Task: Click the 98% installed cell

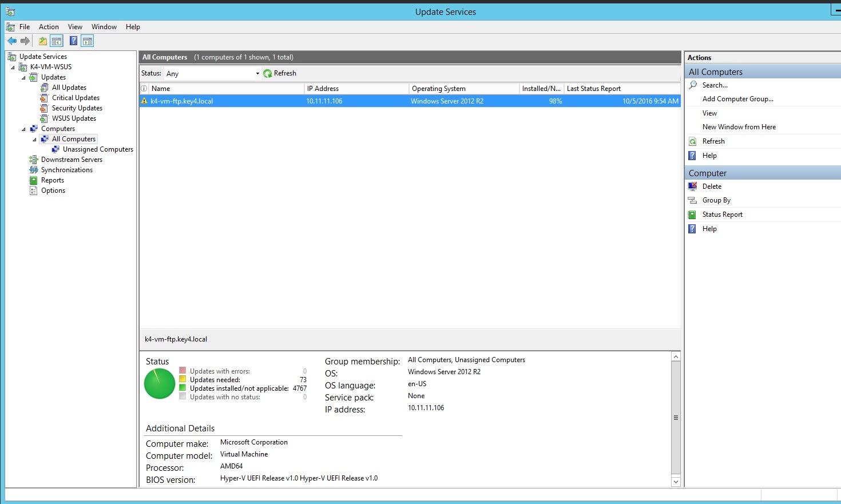Action: pos(556,101)
